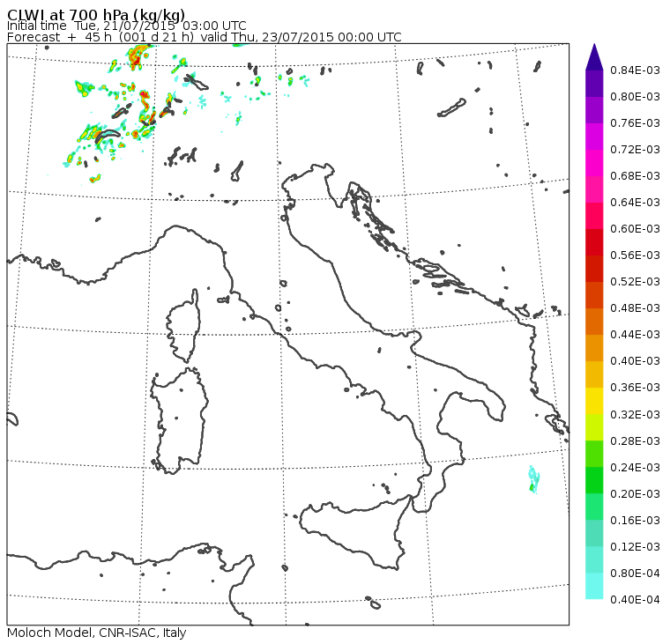Pick the lightest cyan swatch above 0.40E-04
This screenshot has height=644, width=670.
tap(594, 587)
